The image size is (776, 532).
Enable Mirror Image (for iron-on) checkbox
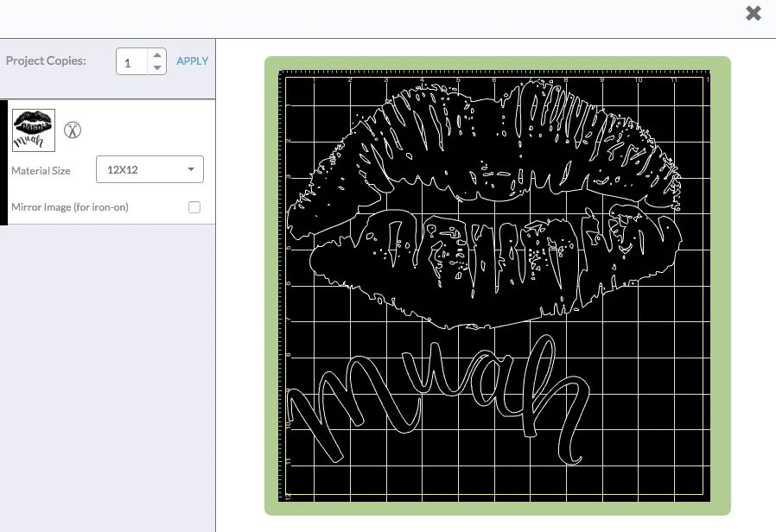(x=194, y=207)
